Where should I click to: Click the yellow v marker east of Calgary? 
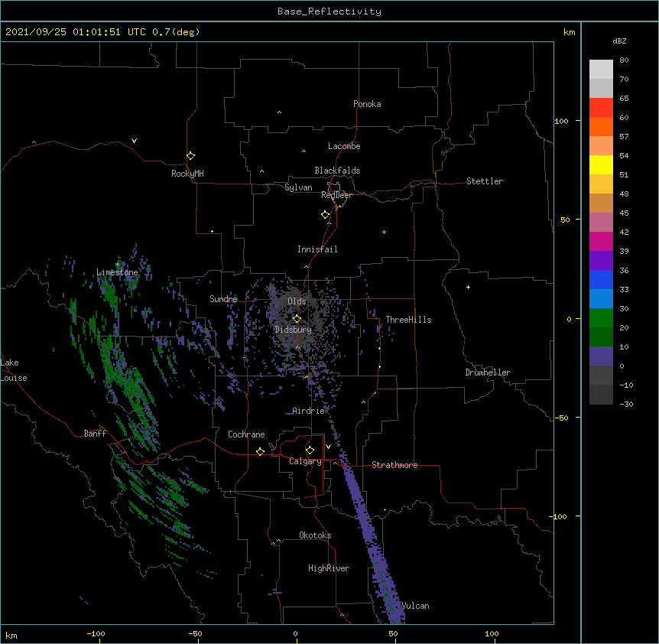[x=328, y=447]
